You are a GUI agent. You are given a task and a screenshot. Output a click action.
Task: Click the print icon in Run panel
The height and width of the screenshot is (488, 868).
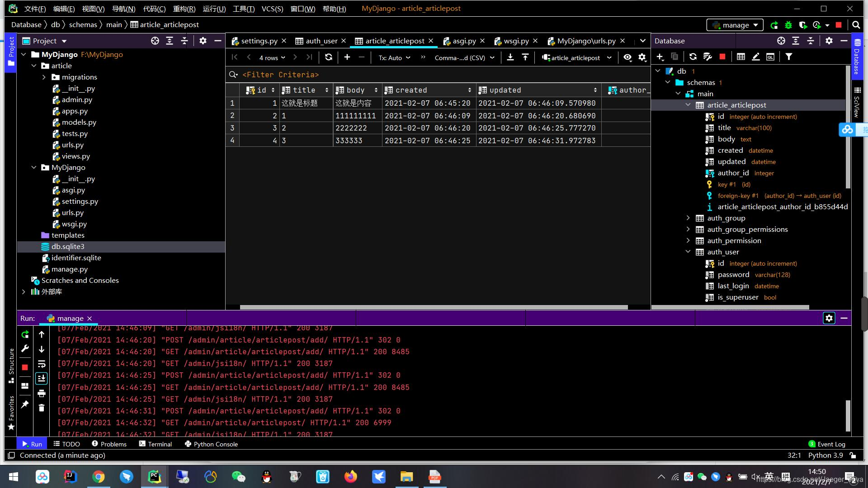(x=42, y=394)
